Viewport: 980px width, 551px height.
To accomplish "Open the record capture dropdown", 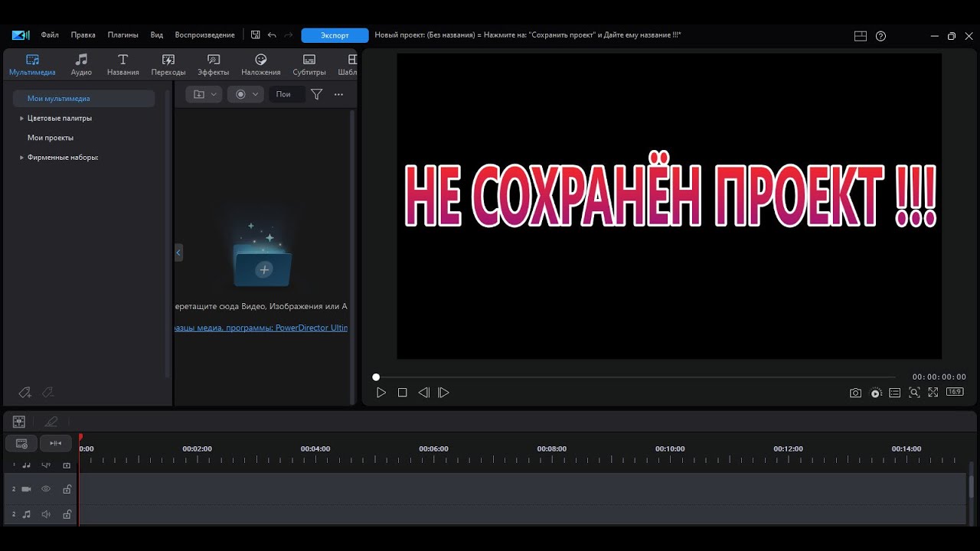I will point(246,94).
